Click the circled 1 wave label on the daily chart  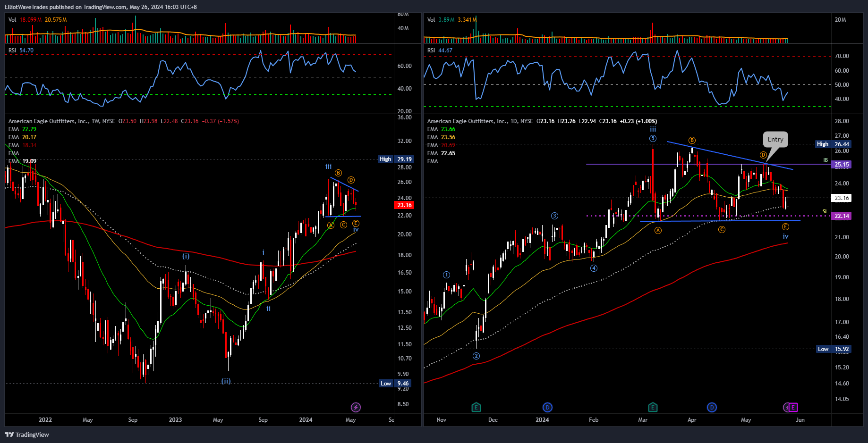[446, 275]
